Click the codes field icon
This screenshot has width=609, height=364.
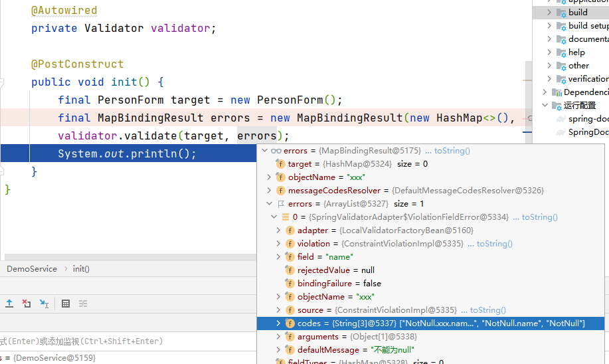coord(290,323)
